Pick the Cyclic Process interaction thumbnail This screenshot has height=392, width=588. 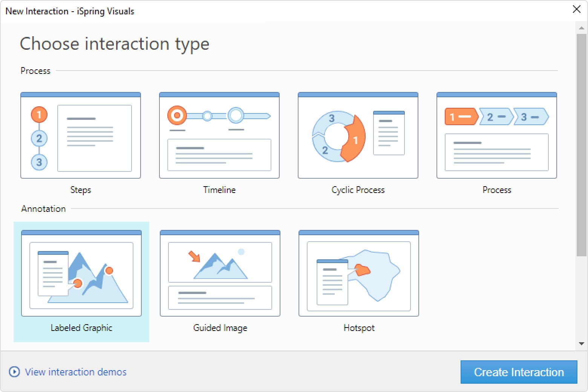click(x=358, y=135)
